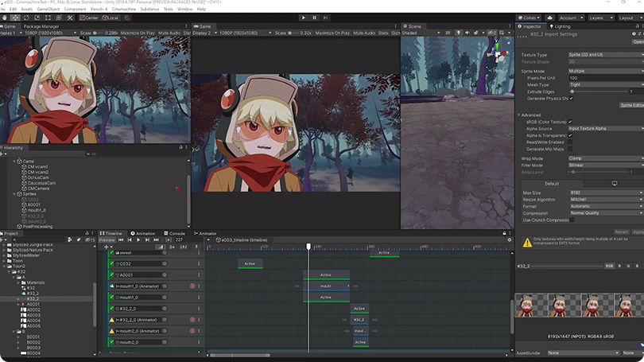
Task: Open Timeline settings gear icon
Action: pos(510,240)
